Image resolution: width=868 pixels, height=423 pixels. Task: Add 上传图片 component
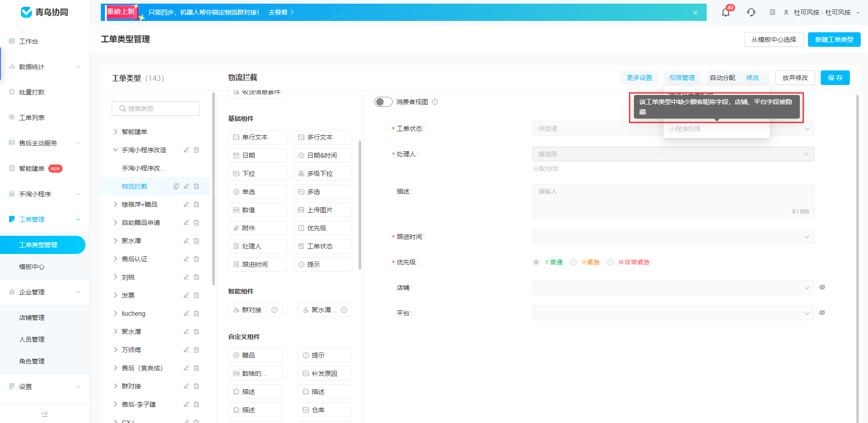click(x=323, y=210)
